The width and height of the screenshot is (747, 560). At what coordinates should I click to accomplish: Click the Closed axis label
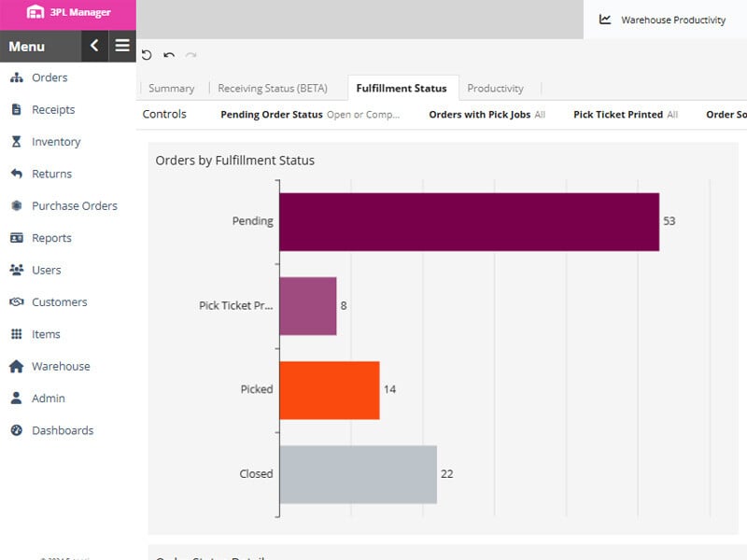coord(256,473)
